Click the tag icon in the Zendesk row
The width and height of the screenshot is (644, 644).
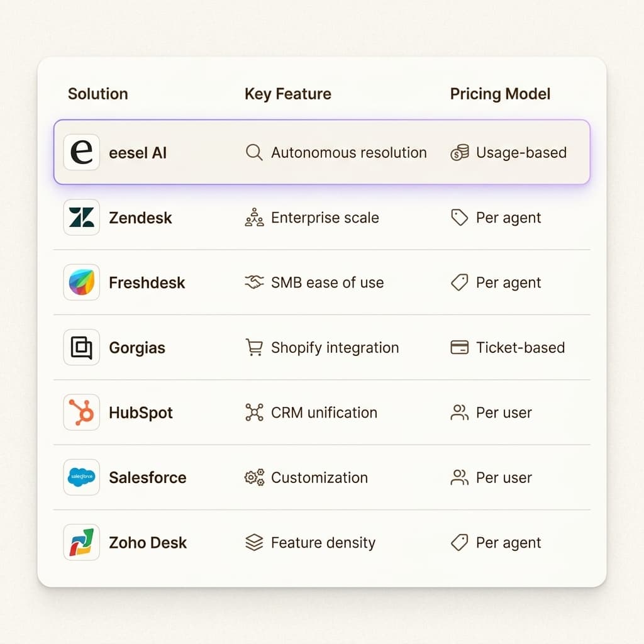(x=460, y=217)
